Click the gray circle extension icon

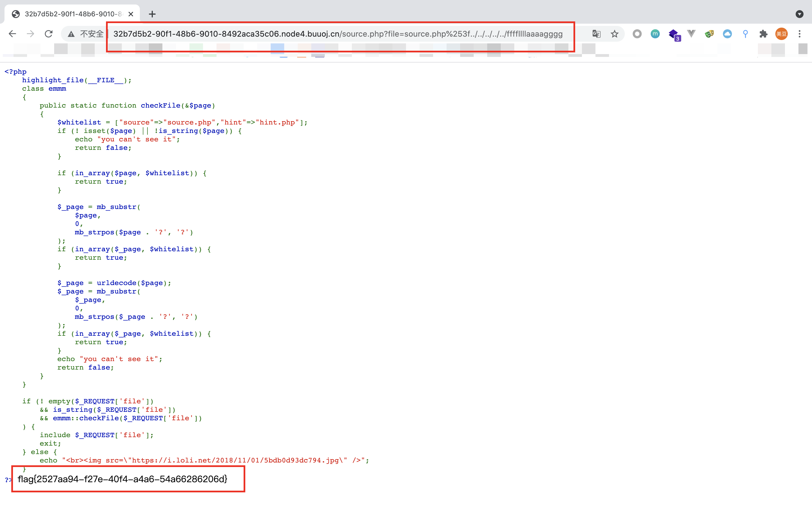(x=637, y=34)
